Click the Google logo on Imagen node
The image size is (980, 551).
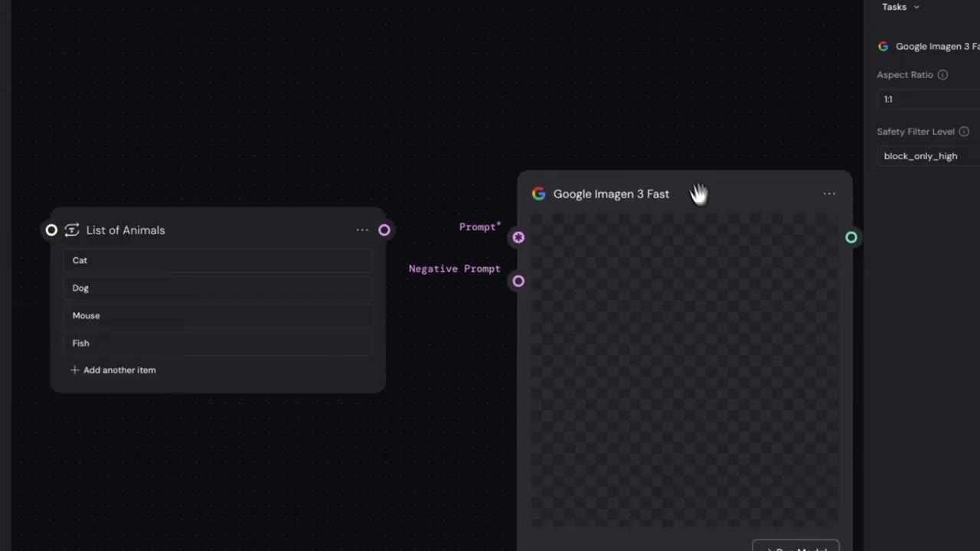click(x=539, y=194)
